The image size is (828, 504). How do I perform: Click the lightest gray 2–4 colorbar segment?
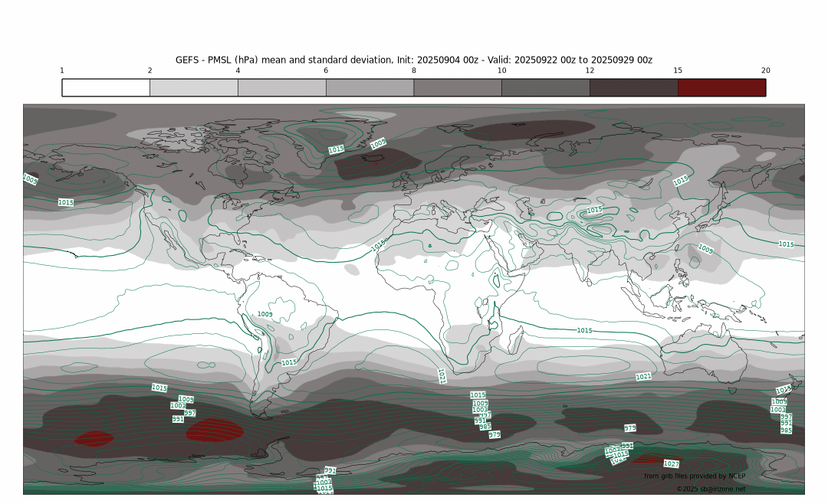tap(194, 87)
